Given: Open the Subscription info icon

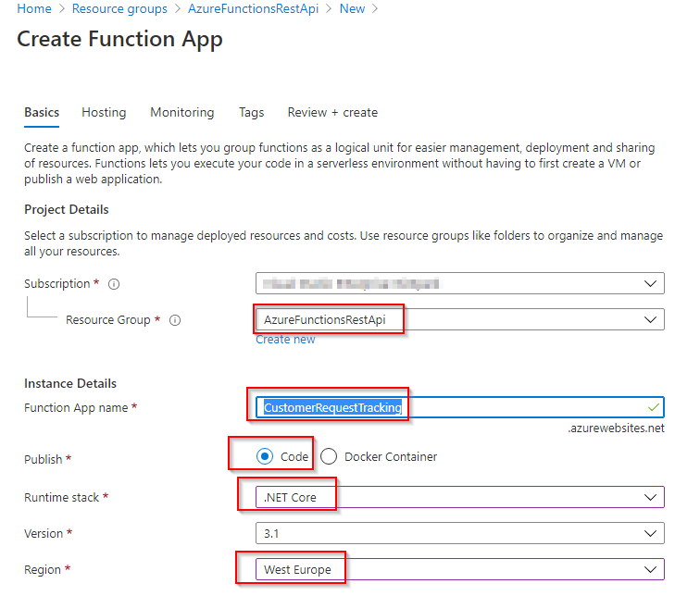Looking at the screenshot, I should 114,284.
